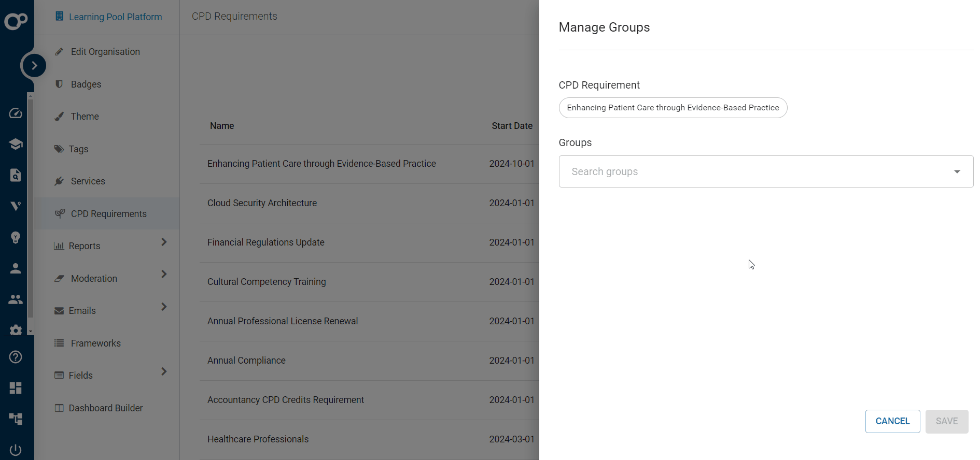Click the envelope icon beside Emails
This screenshot has height=460, width=980.
pos(59,311)
